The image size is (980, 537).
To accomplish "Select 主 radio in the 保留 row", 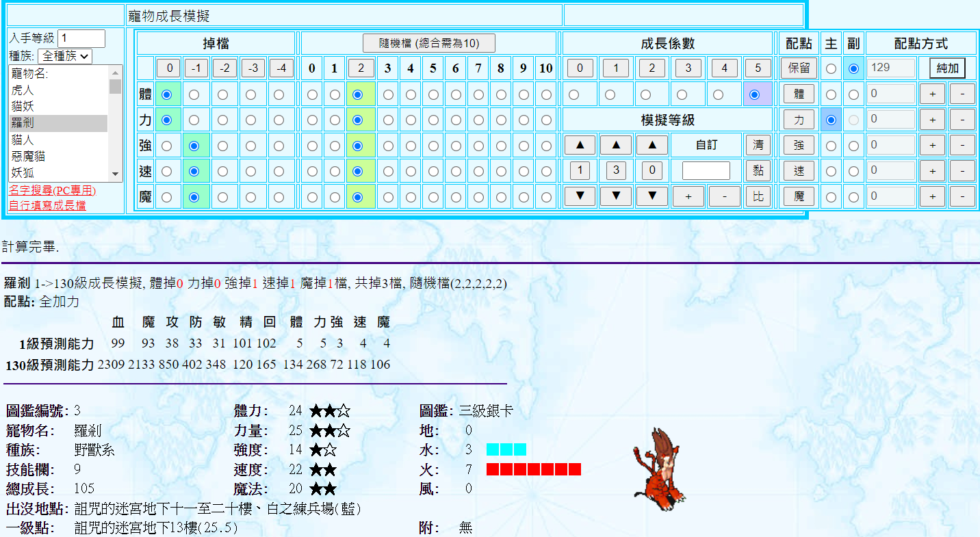I will click(x=831, y=68).
